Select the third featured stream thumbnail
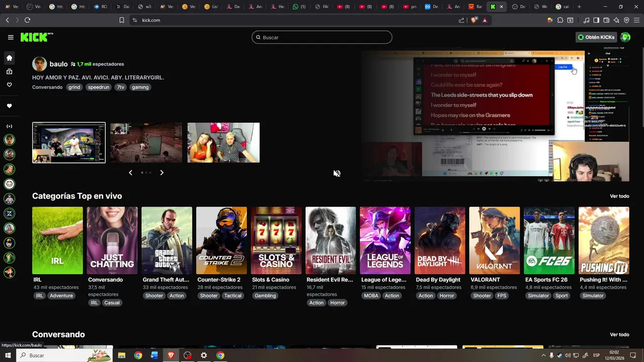 (x=223, y=143)
